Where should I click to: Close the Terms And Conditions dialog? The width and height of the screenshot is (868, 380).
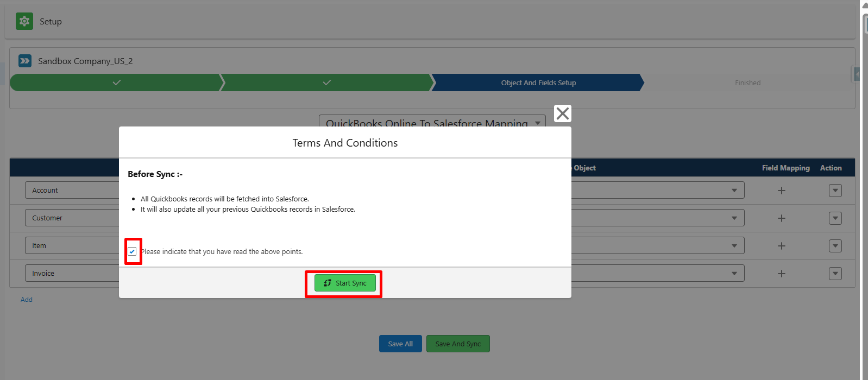[x=563, y=113]
